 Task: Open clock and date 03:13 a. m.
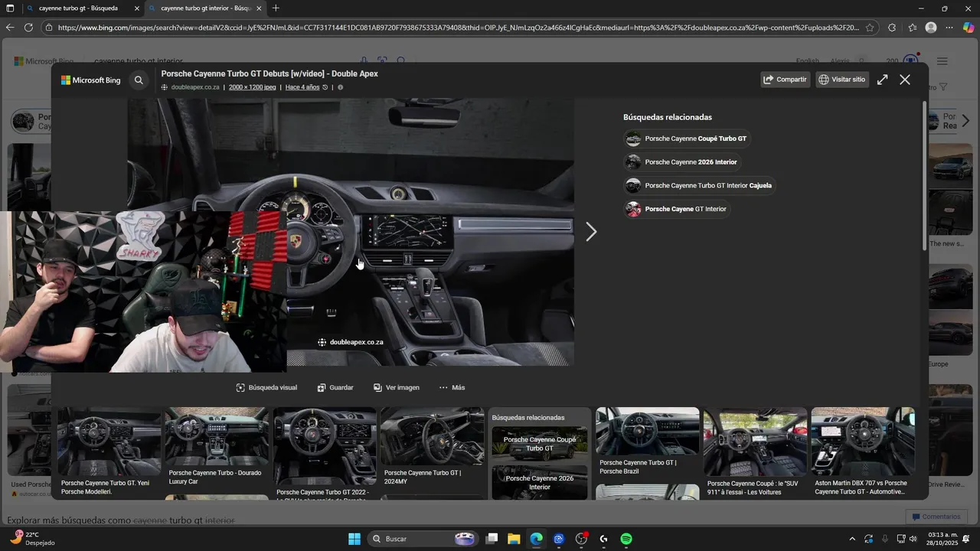click(x=941, y=539)
